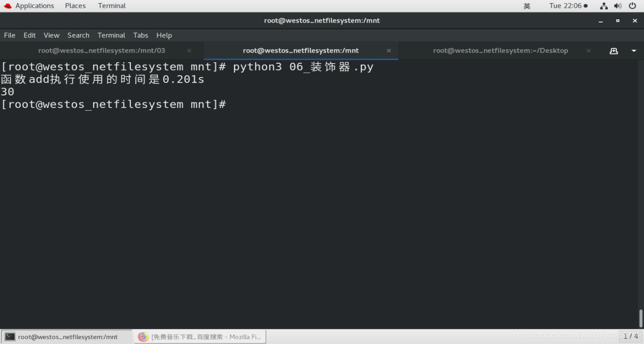The height and width of the screenshot is (344, 644).
Task: Close the /mnt/03 tab
Action: (189, 51)
